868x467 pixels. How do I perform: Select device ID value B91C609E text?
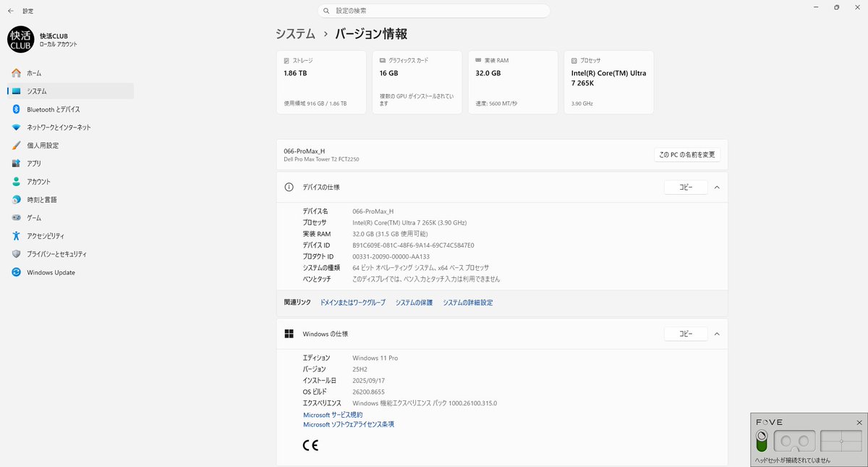point(413,245)
